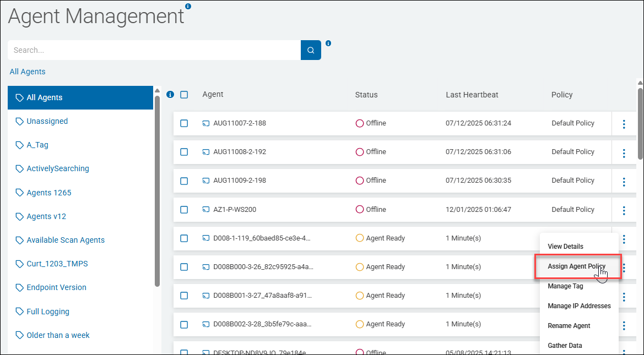The image size is (644, 355).
Task: Click tag icon of Full Logging
Action: click(x=19, y=312)
